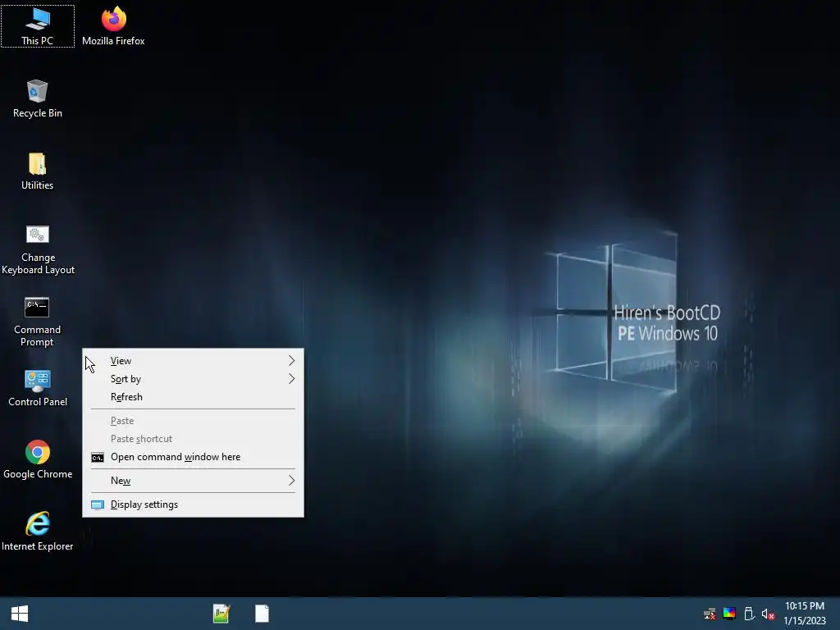Image resolution: width=840 pixels, height=630 pixels.
Task: Select the Mozilla Firefox desktop icon
Action: pyautogui.click(x=113, y=25)
